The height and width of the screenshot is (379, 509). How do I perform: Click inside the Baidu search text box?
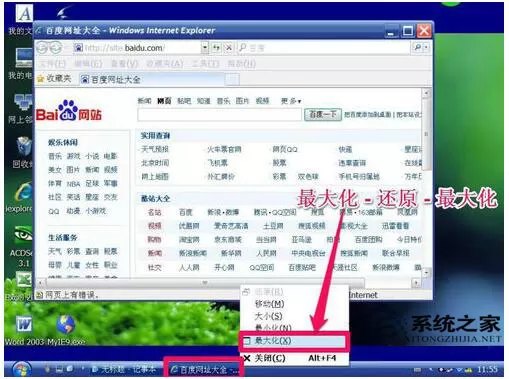click(x=219, y=115)
